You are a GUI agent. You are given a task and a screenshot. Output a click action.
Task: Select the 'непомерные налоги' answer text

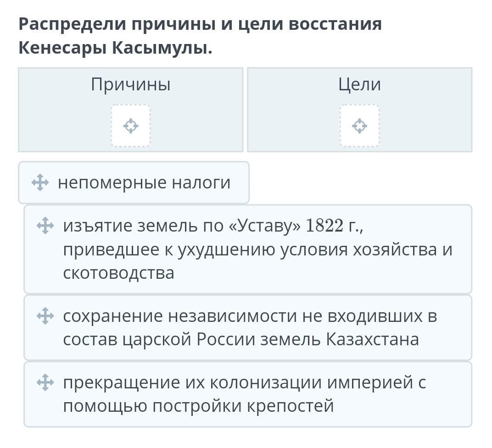(x=144, y=183)
